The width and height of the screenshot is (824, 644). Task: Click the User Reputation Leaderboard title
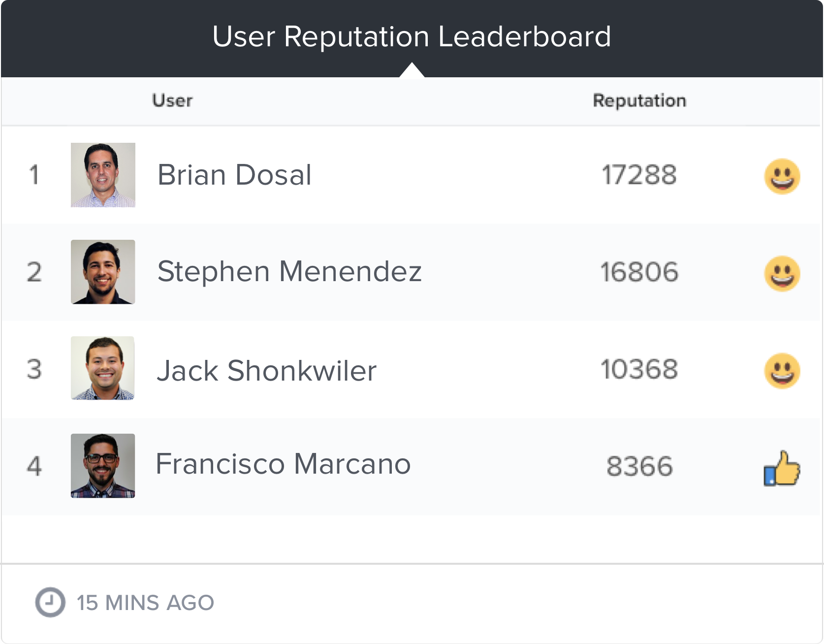[412, 36]
